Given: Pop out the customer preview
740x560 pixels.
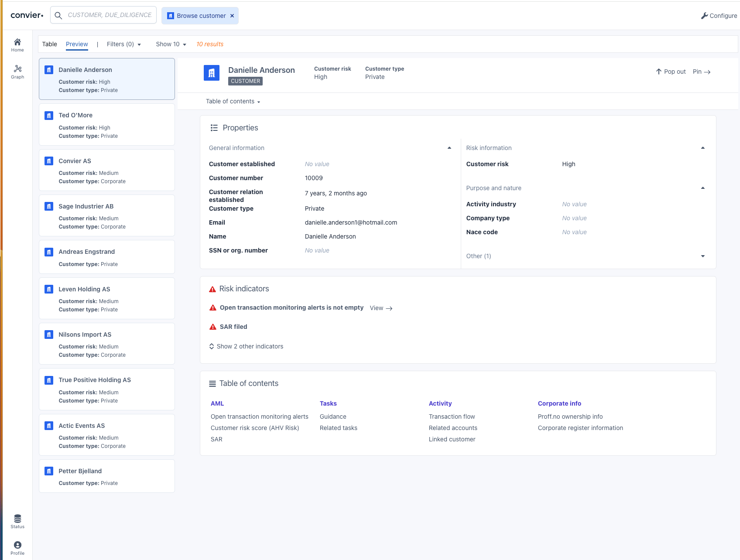Looking at the screenshot, I should click(x=671, y=72).
